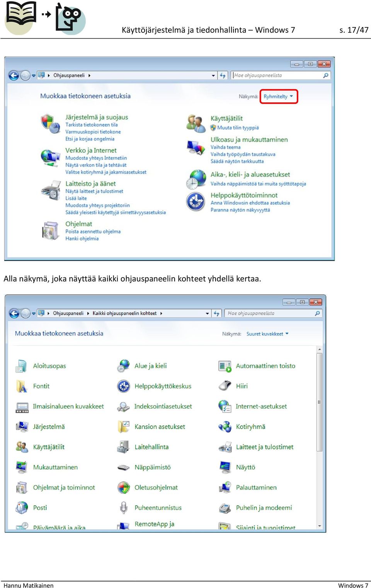This screenshot has width=371, height=588.
Task: Open the Ohjelmat ja toiminnot icon
Action: (22, 488)
